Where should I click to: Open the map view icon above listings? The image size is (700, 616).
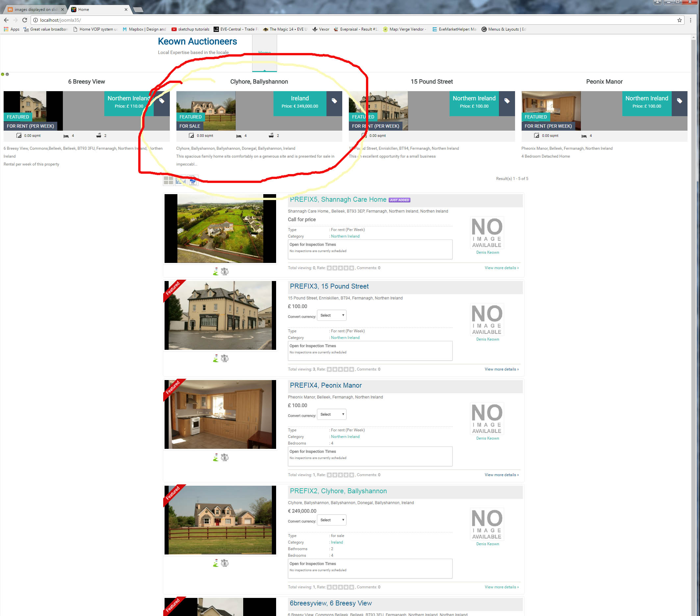(x=180, y=180)
